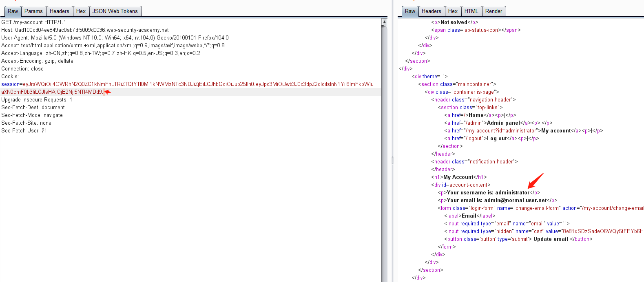Place cursor in the token line 'aXN0cmF0b3Ii'
This screenshot has width=644, height=282.
tap(52, 92)
